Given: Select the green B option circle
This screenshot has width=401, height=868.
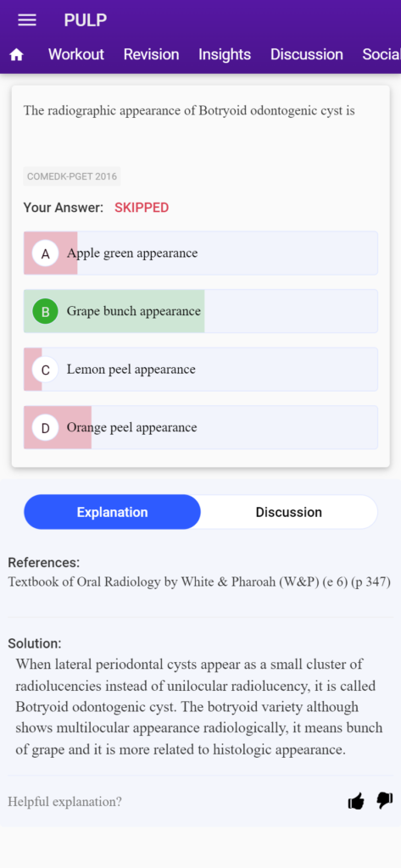Looking at the screenshot, I should [46, 312].
